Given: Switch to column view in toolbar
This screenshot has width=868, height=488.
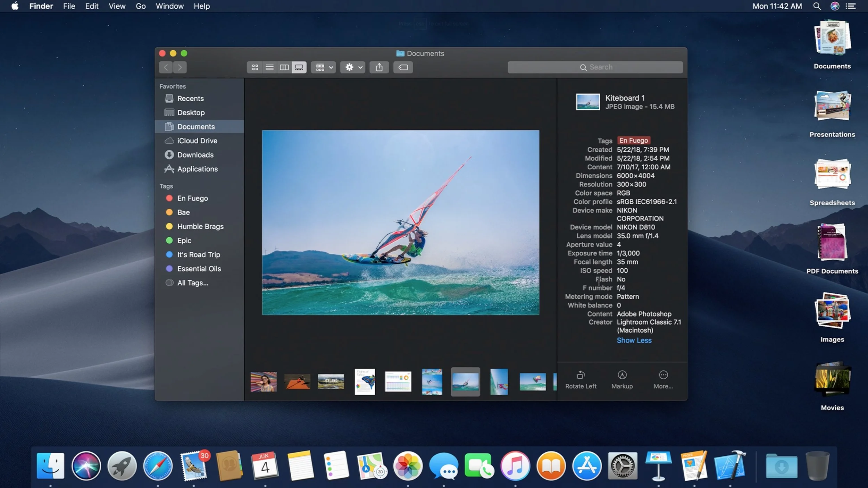Looking at the screenshot, I should pos(284,67).
